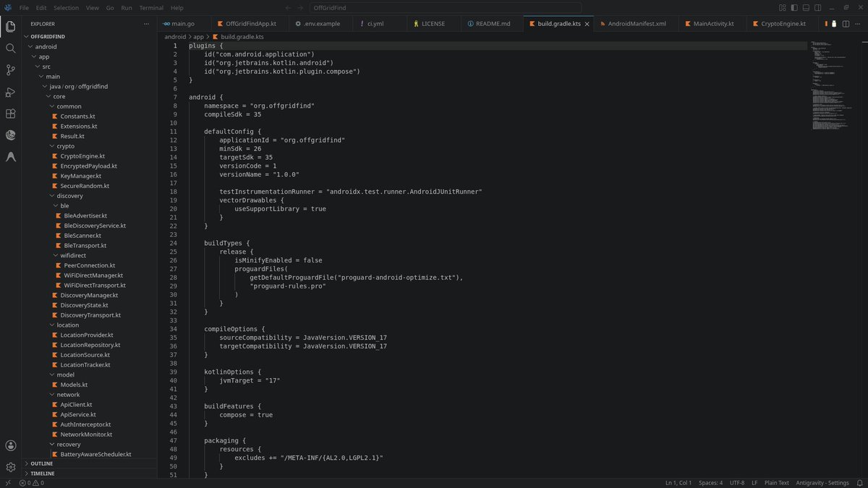Open the Explorer view in activity bar
The height and width of the screenshot is (488, 868).
(x=11, y=27)
